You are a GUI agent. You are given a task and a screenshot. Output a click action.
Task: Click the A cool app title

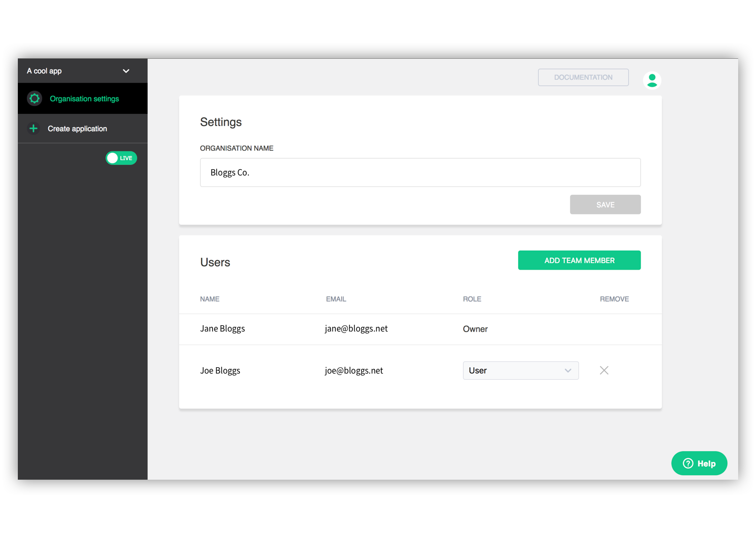(44, 71)
